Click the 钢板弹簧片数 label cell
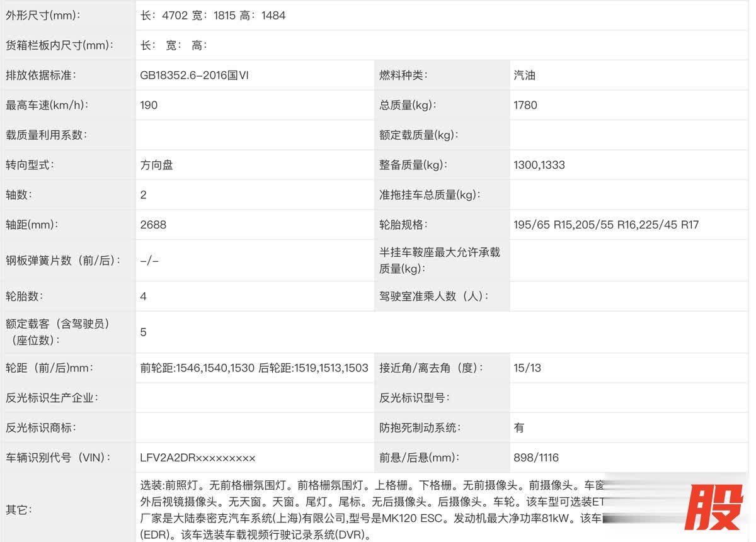The image size is (756, 542). tap(63, 261)
